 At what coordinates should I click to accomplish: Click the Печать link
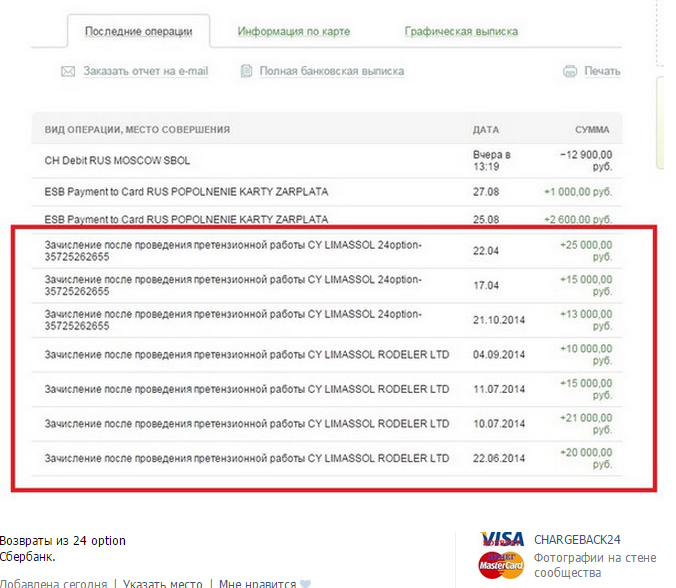pyautogui.click(x=602, y=72)
